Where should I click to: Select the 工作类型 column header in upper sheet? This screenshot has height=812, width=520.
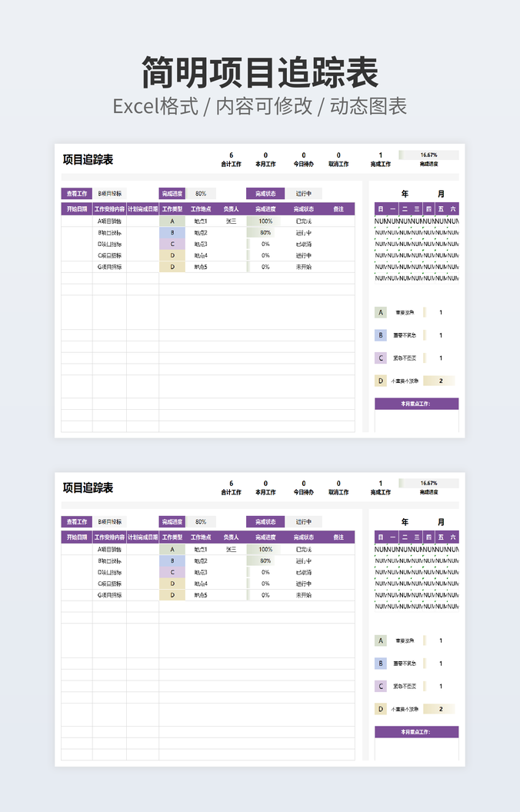point(172,208)
